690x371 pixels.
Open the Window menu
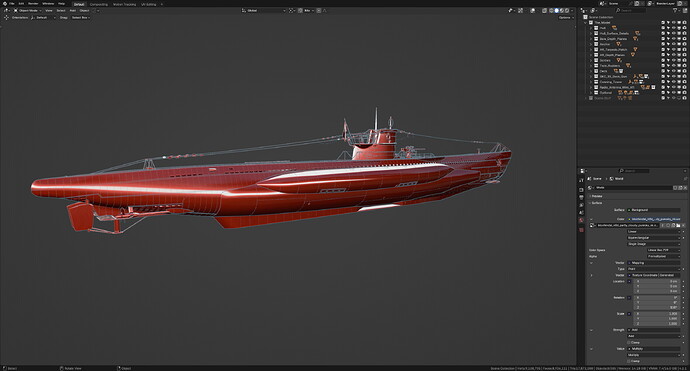pos(48,4)
